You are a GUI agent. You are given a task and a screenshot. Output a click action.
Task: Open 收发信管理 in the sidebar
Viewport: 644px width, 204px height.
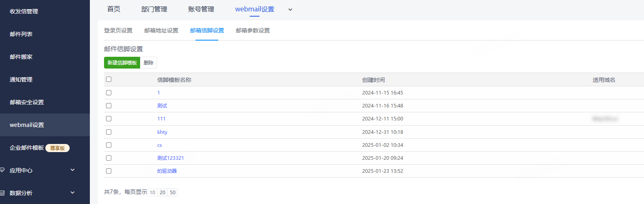coord(24,11)
